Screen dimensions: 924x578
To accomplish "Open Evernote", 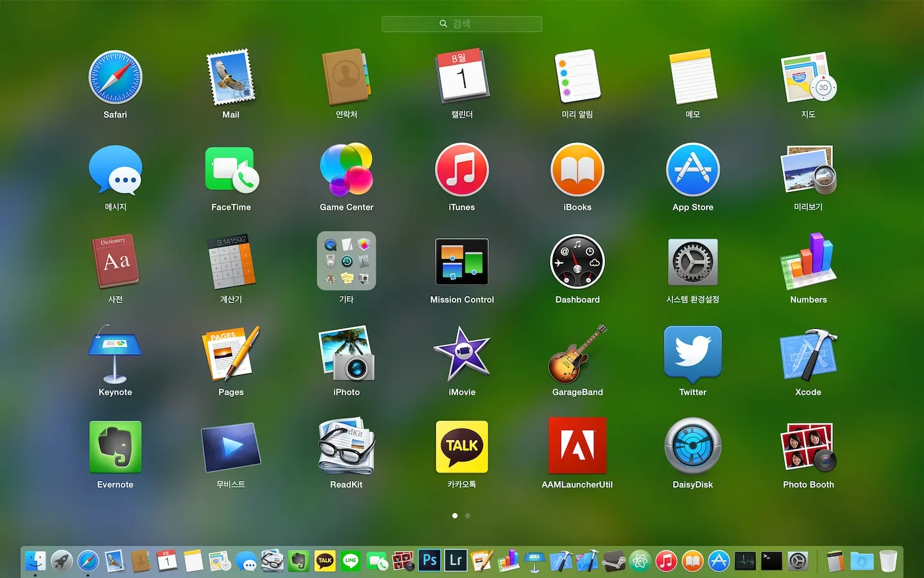I will tap(116, 448).
